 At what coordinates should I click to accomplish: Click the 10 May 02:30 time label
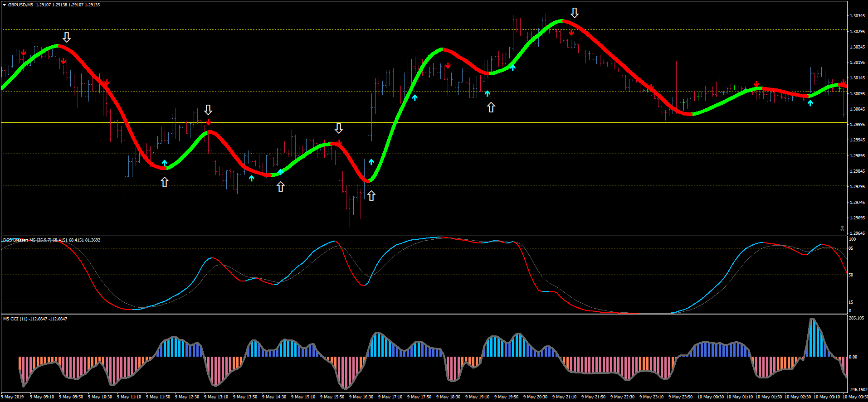(x=798, y=397)
